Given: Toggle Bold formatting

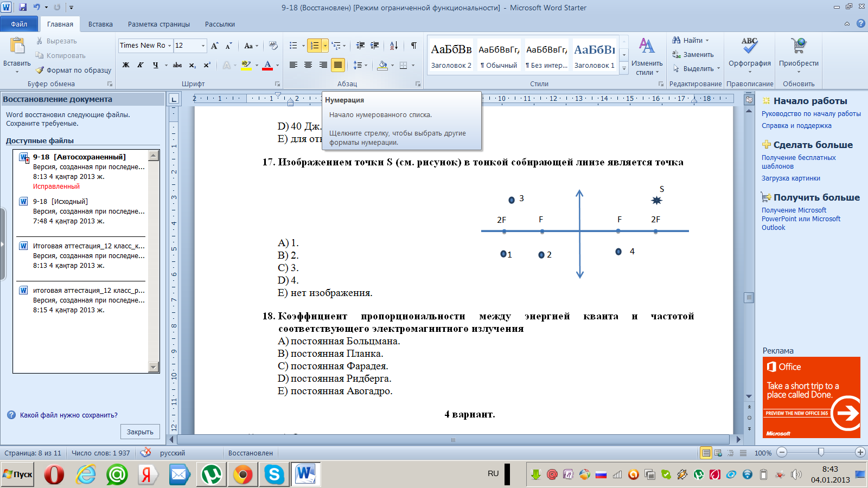Looking at the screenshot, I should tap(126, 65).
